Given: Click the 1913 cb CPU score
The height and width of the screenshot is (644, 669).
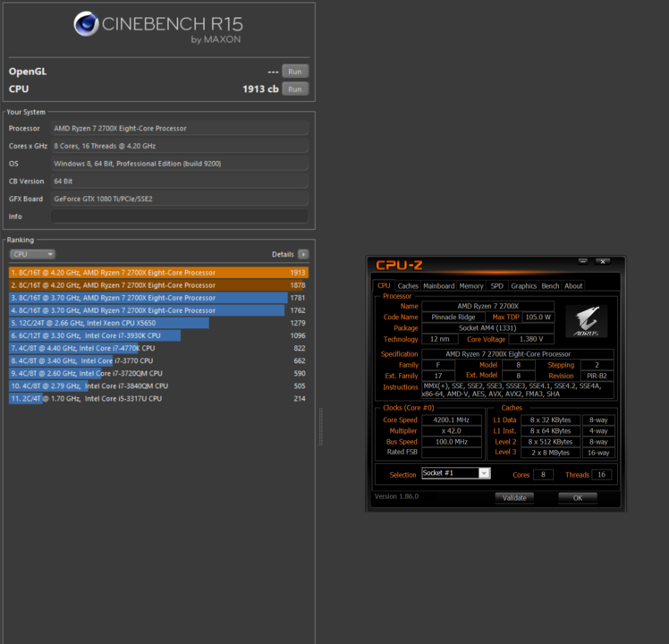Looking at the screenshot, I should (x=260, y=89).
